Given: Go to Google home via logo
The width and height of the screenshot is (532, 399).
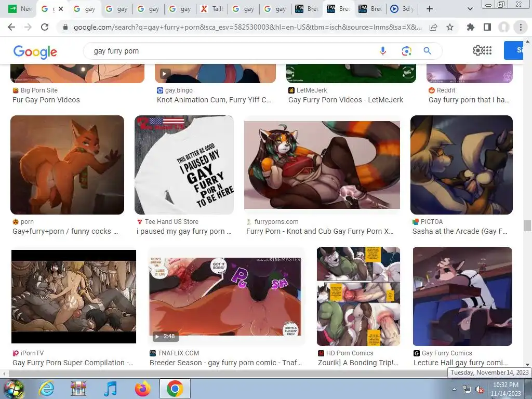Looking at the screenshot, I should click(x=35, y=51).
